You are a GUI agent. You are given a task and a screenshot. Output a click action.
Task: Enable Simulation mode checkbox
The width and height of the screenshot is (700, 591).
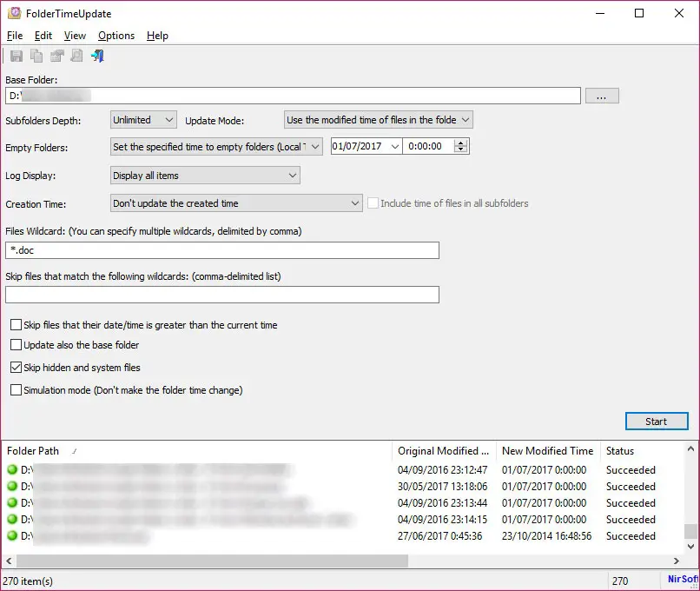(17, 390)
